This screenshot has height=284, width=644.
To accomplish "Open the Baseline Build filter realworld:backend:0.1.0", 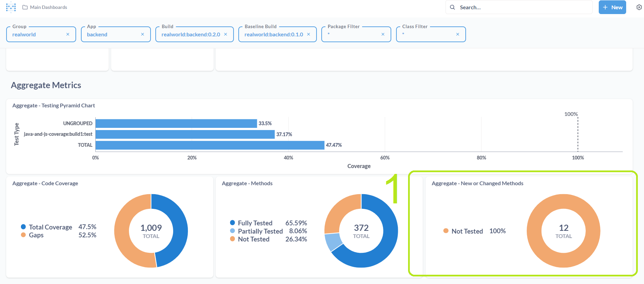I will point(277,34).
